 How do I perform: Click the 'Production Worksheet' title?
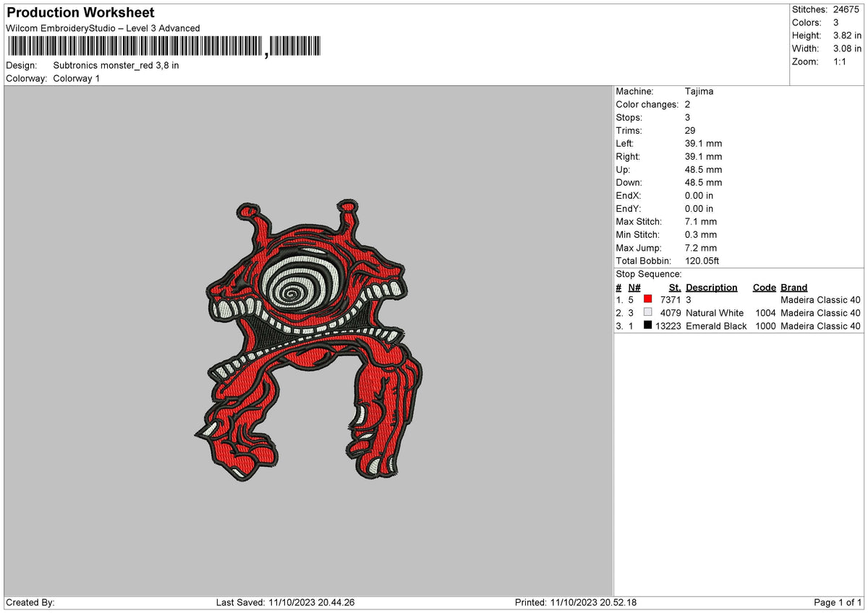(80, 13)
